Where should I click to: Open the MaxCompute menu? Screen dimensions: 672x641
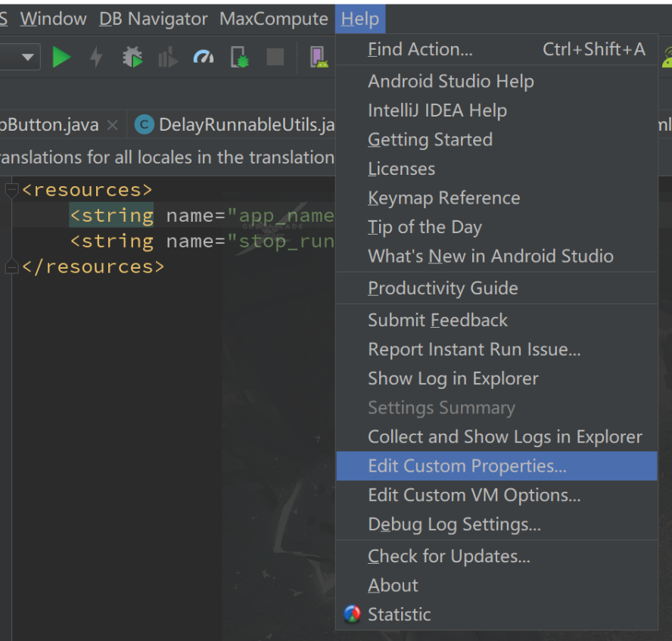click(274, 19)
